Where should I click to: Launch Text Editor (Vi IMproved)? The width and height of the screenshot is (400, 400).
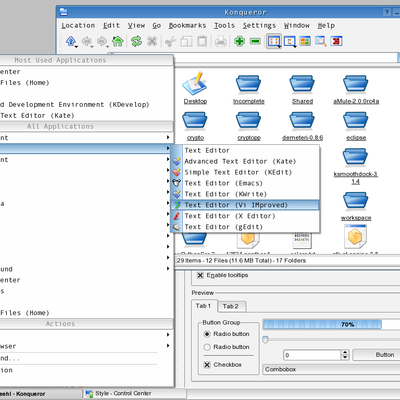coord(245,205)
